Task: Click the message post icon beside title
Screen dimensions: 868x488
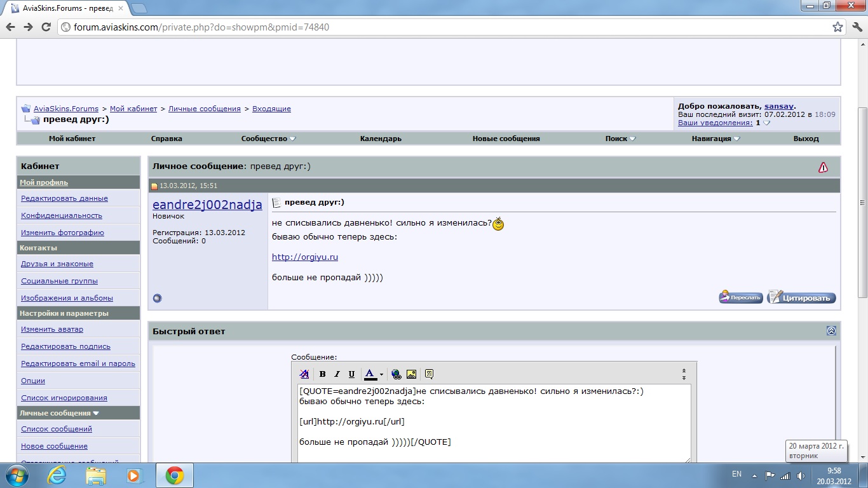Action: coord(276,203)
